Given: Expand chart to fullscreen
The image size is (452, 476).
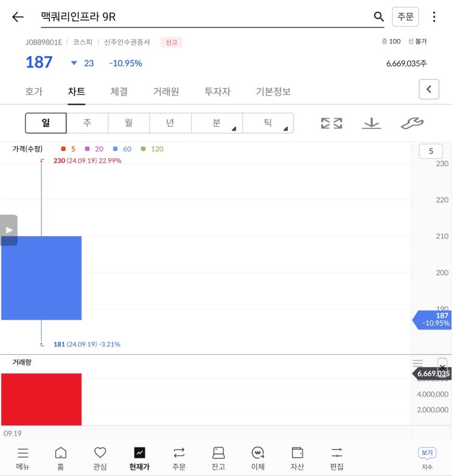Looking at the screenshot, I should 332,123.
